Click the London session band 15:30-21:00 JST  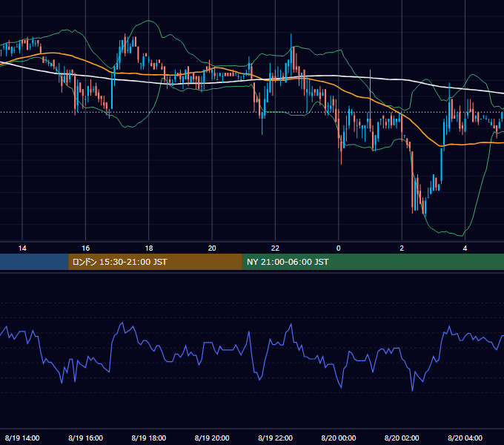pos(155,262)
